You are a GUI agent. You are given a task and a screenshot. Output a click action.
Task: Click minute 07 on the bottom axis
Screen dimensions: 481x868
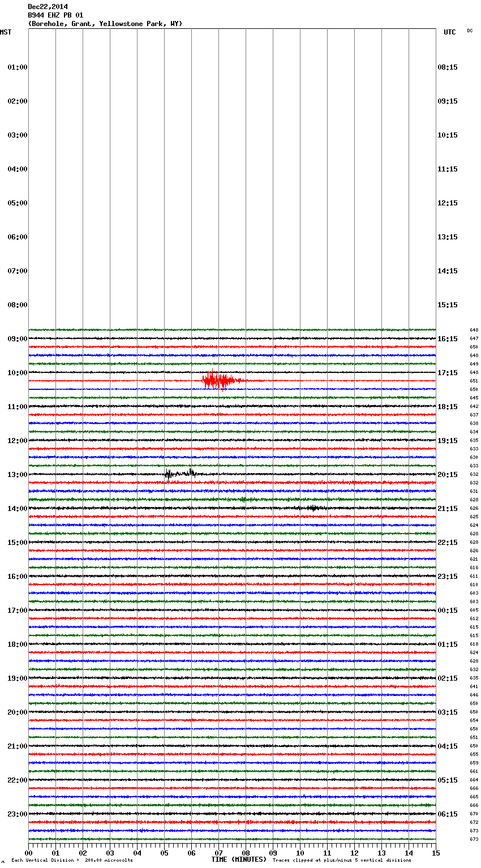pos(218,853)
